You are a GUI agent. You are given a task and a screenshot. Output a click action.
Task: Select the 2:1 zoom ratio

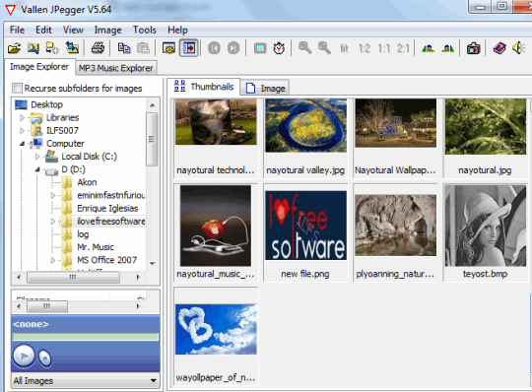pos(403,48)
